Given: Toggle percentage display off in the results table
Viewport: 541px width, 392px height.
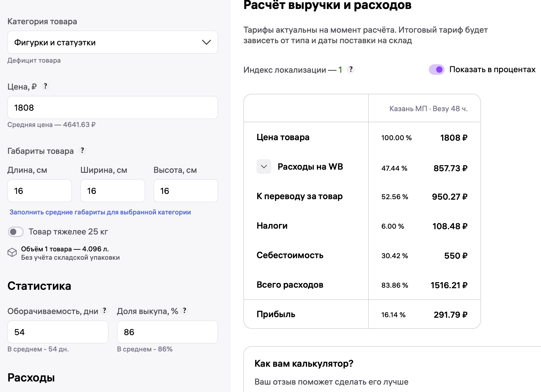Looking at the screenshot, I should 436,70.
